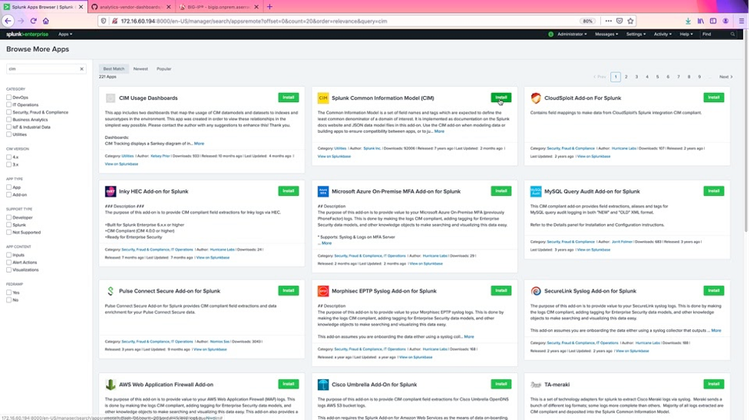Enable Security, Fraud & Compliance filter
Screen dimensions: 750x420
click(9, 112)
